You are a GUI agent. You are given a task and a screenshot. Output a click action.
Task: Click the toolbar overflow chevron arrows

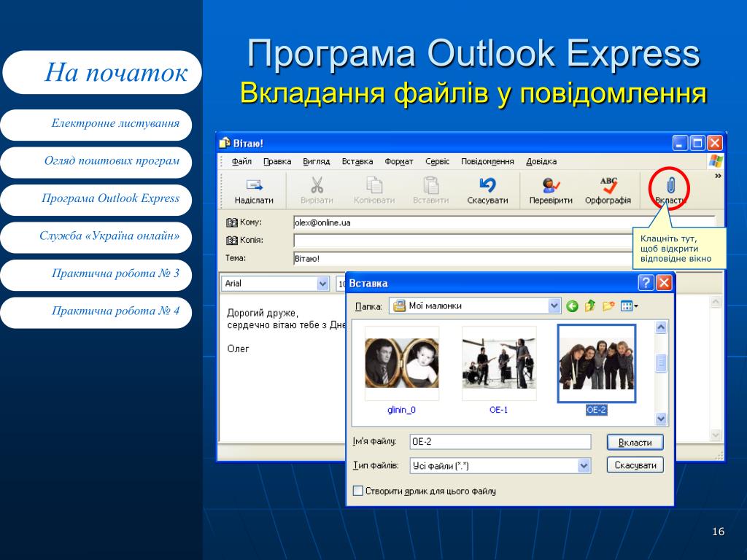click(x=718, y=176)
